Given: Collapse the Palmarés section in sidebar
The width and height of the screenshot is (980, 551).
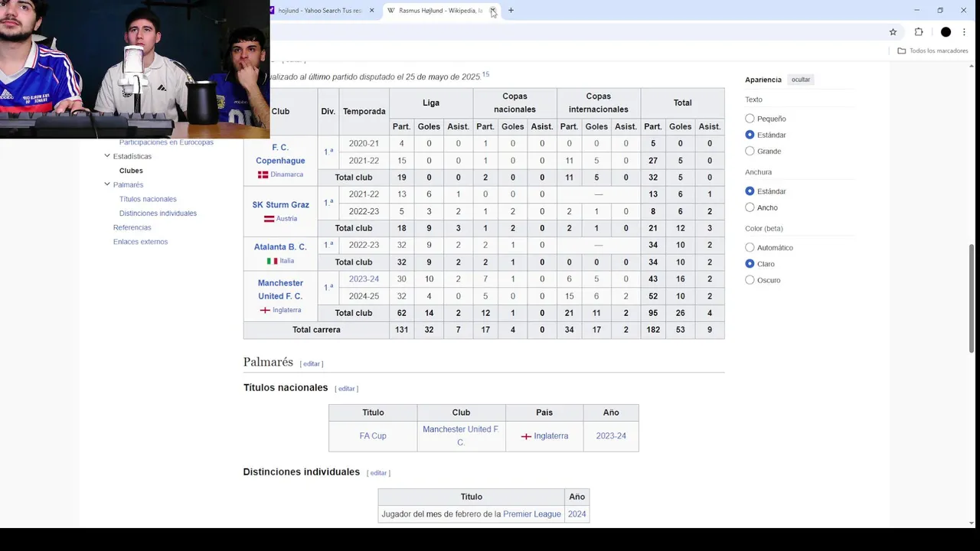Looking at the screenshot, I should pyautogui.click(x=107, y=184).
